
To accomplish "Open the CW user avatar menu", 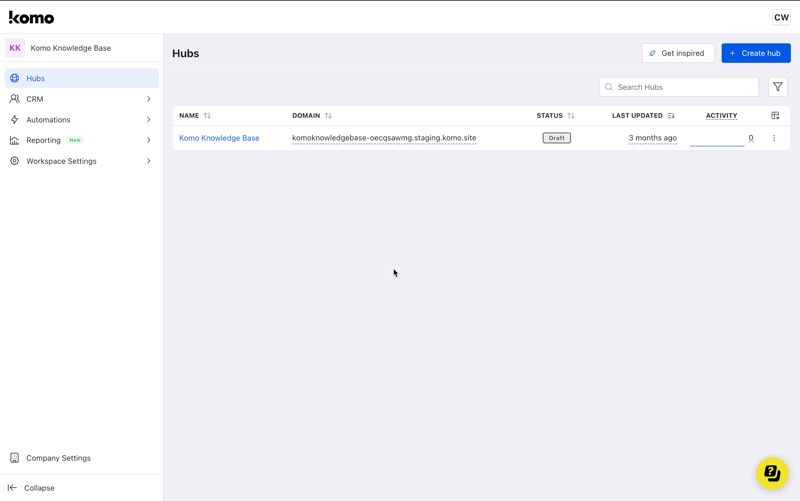I will point(781,17).
